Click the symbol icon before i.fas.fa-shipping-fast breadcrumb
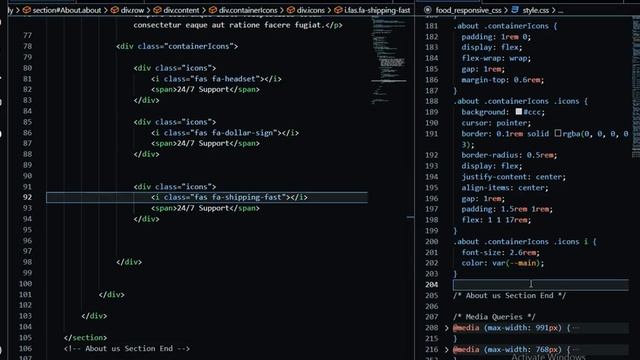This screenshot has height=360, width=640. coord(338,10)
